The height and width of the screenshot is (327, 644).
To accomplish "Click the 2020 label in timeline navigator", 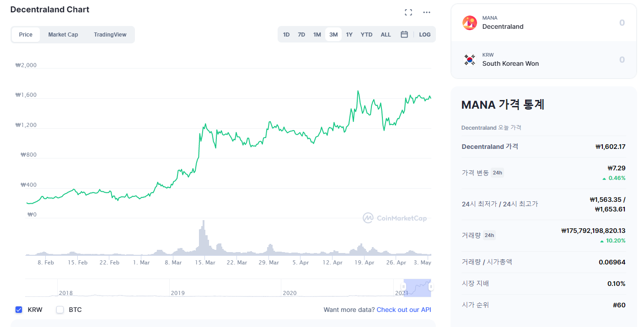I will [290, 293].
